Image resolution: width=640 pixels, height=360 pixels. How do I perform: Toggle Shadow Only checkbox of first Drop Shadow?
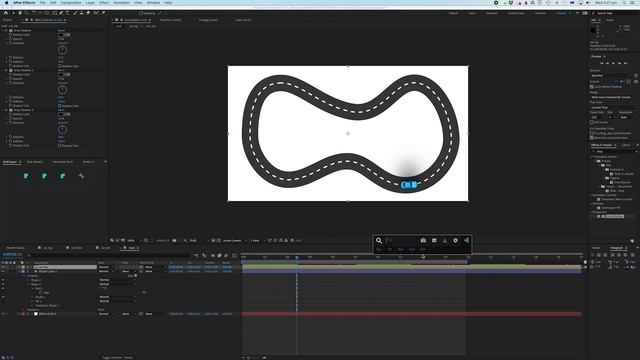click(60, 66)
